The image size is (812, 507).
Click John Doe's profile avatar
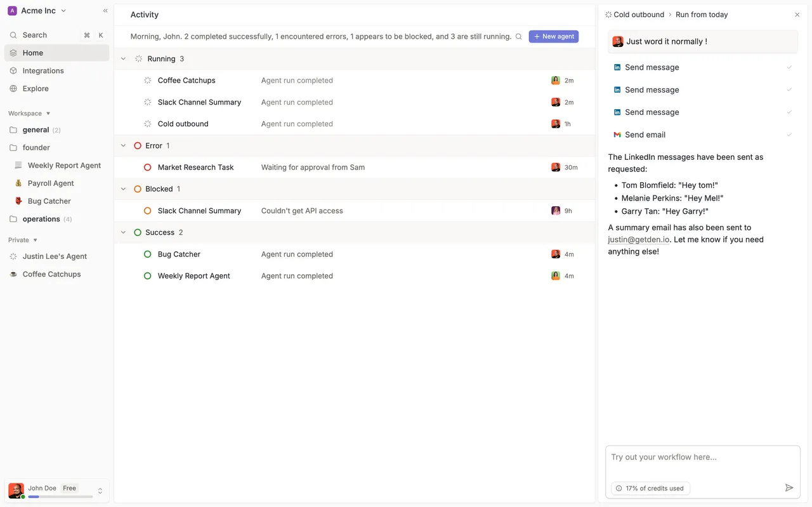click(x=16, y=491)
